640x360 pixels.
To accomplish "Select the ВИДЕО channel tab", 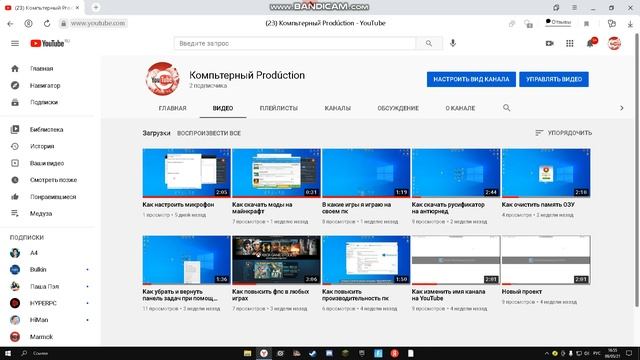I will coord(223,108).
